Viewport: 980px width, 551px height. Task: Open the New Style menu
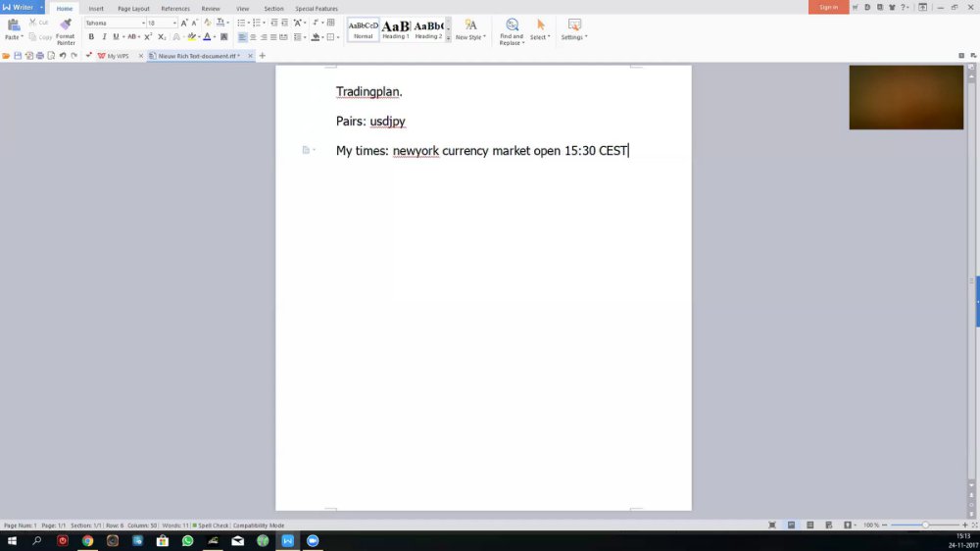coord(470,30)
